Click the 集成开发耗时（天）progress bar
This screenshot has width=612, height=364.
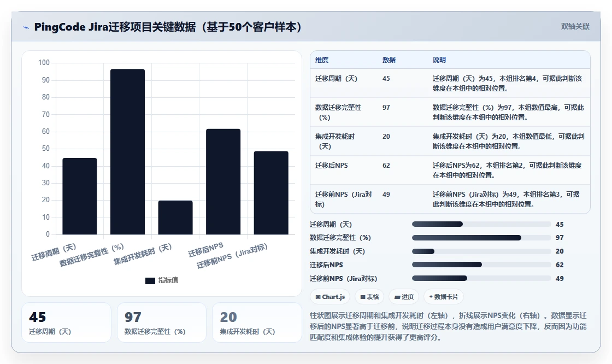click(481, 251)
